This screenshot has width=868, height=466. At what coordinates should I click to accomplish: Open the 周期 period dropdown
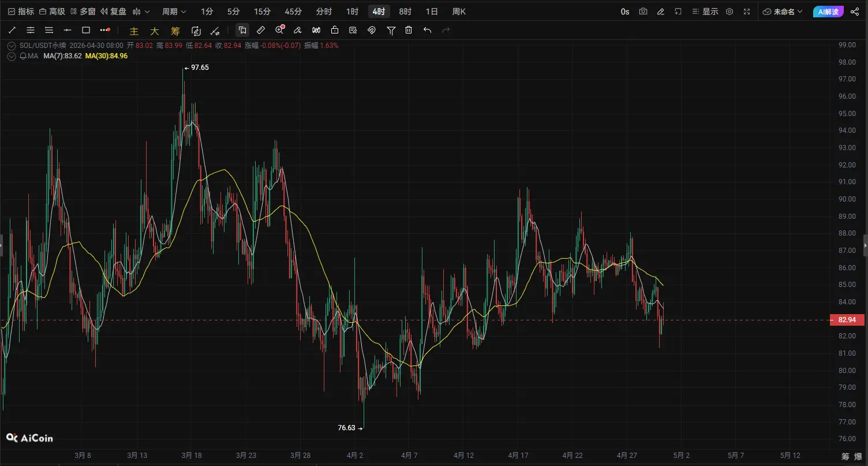(x=174, y=12)
